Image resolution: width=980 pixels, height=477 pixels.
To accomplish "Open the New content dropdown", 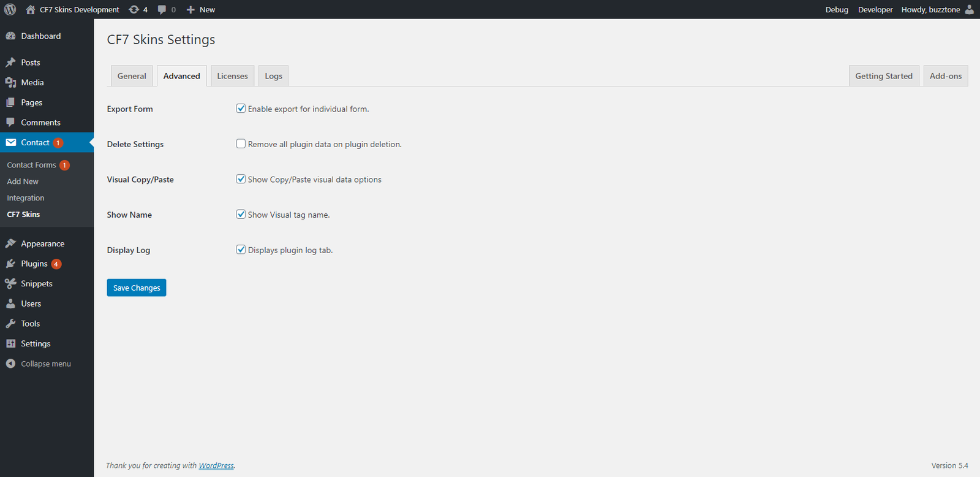I will [201, 10].
